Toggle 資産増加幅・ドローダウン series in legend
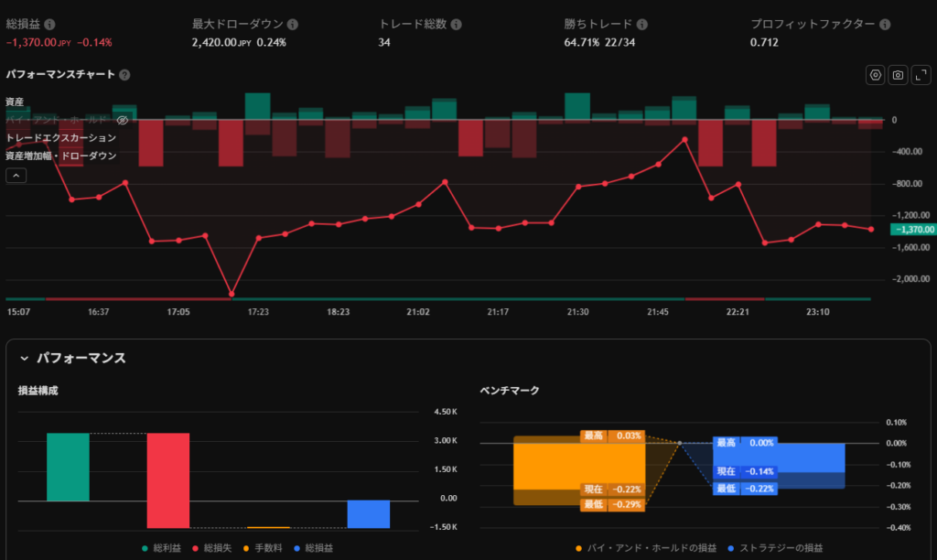The height and width of the screenshot is (560, 937). coord(60,156)
